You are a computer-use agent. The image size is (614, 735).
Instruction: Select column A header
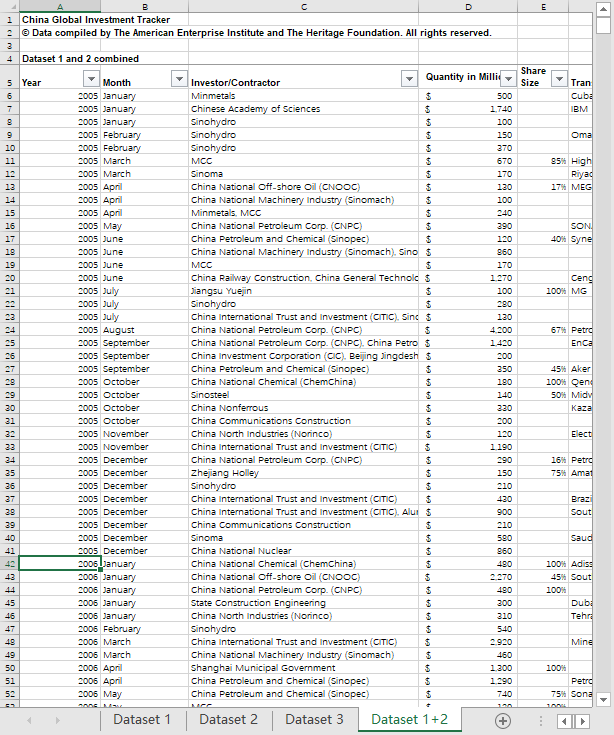tap(60, 7)
